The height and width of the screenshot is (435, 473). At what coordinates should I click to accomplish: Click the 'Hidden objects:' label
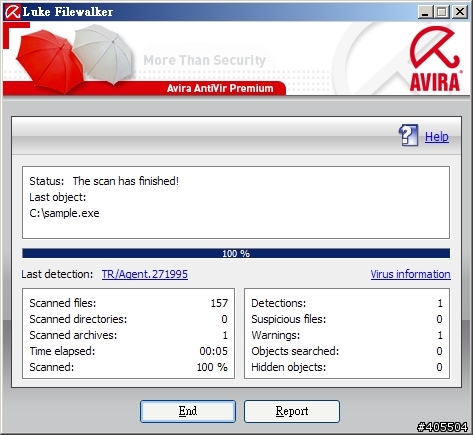click(x=289, y=367)
